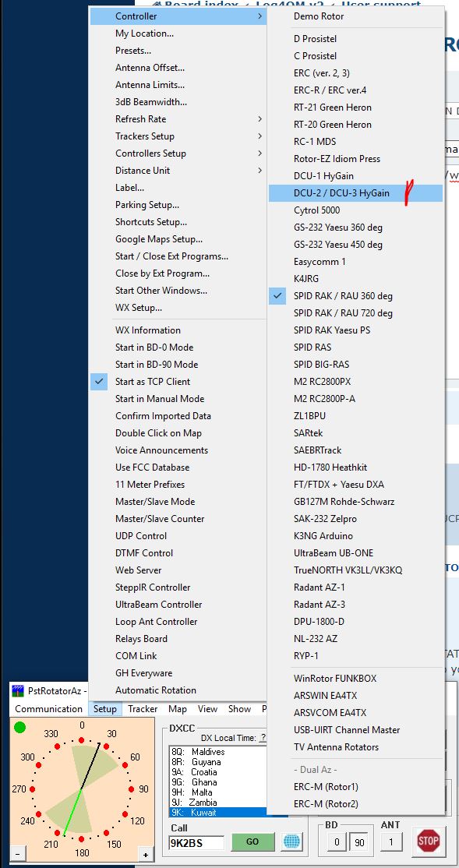Click the red STOP sign icon

(428, 842)
